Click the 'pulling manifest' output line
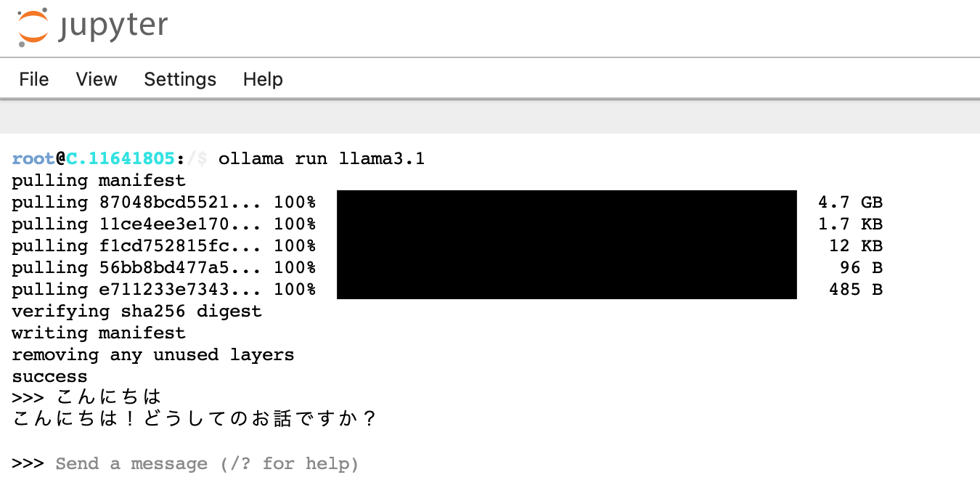Screen dimensions: 980x488 [x=99, y=180]
